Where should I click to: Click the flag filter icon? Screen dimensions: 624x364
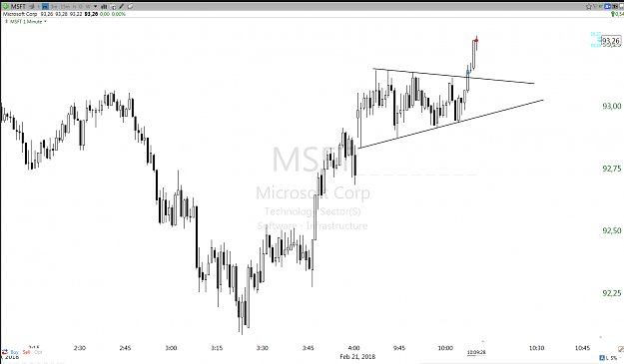pos(595,6)
